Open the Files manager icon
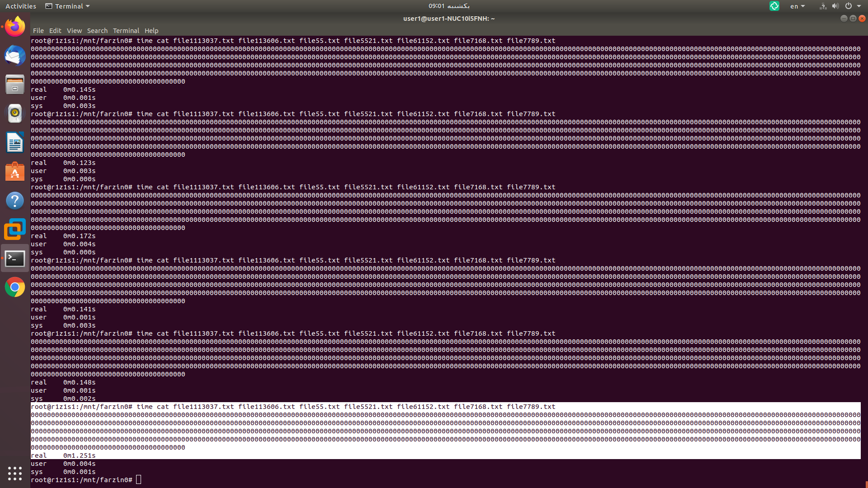 [x=15, y=84]
